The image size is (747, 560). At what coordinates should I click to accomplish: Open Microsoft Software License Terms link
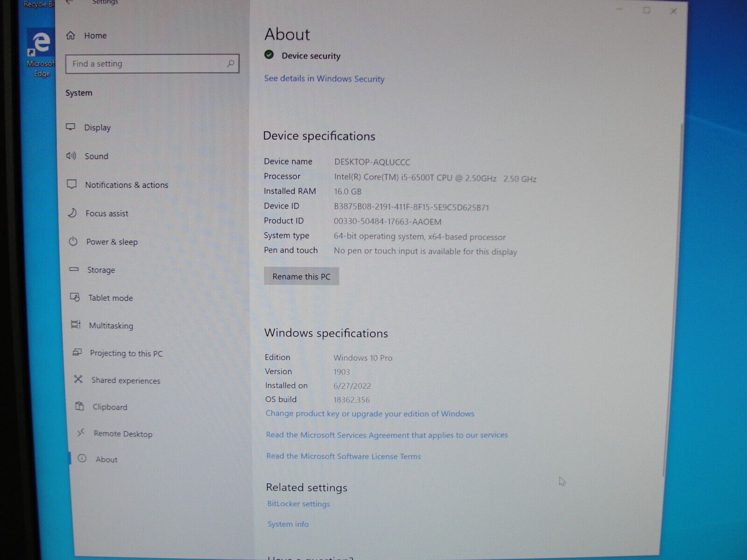coord(344,456)
